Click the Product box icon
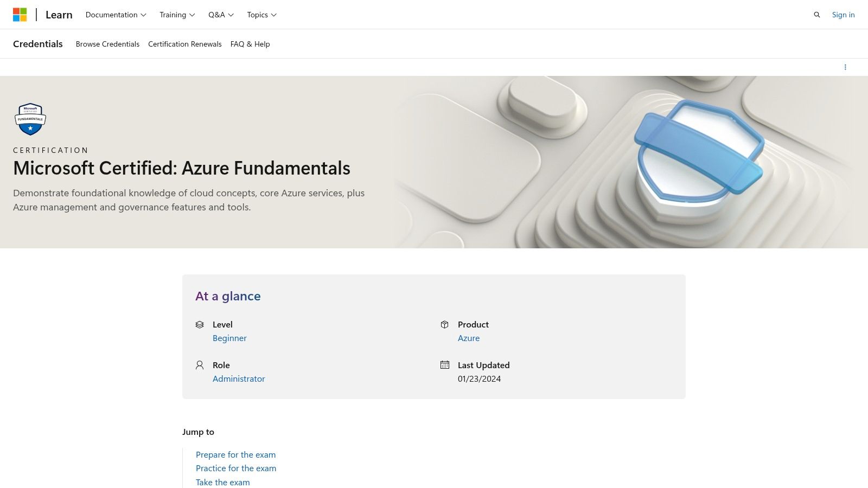This screenshot has height=488, width=868. pyautogui.click(x=444, y=324)
